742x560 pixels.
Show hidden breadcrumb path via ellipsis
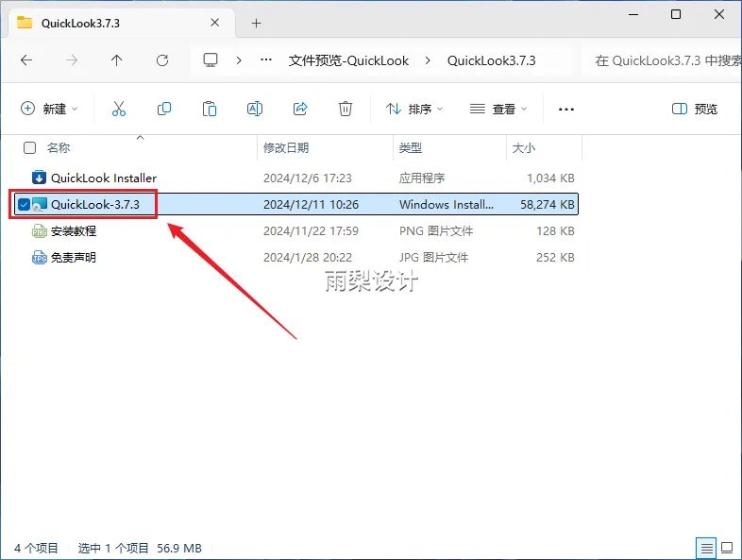coord(266,60)
